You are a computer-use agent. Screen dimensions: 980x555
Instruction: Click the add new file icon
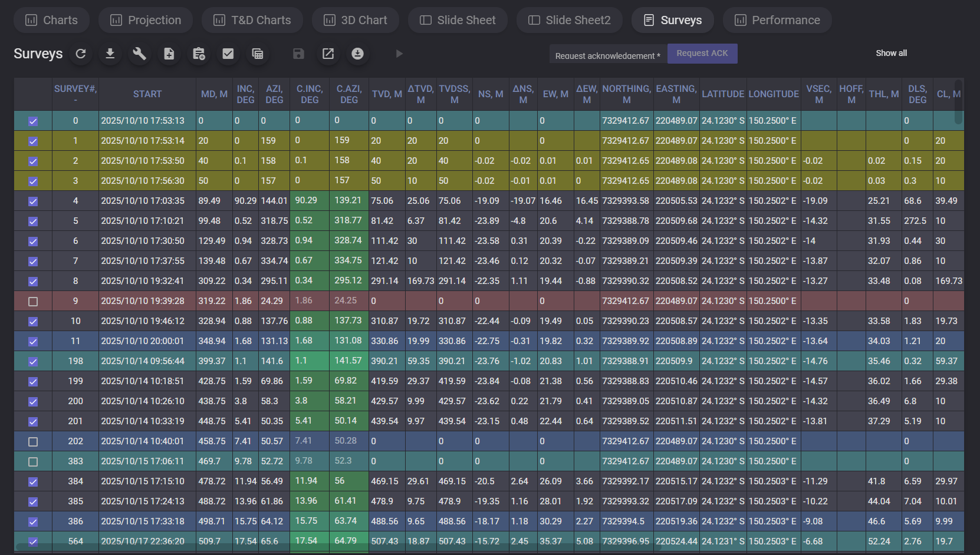tap(169, 54)
